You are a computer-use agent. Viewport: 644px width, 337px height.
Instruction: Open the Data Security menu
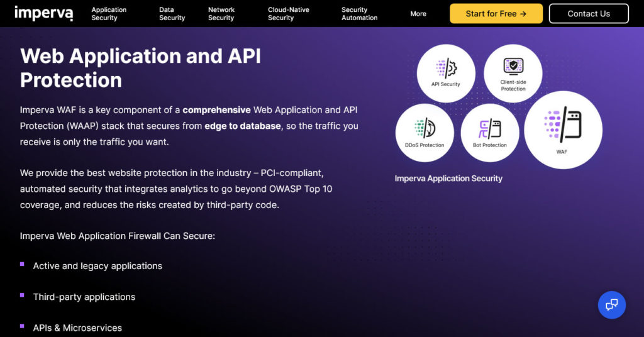click(172, 14)
